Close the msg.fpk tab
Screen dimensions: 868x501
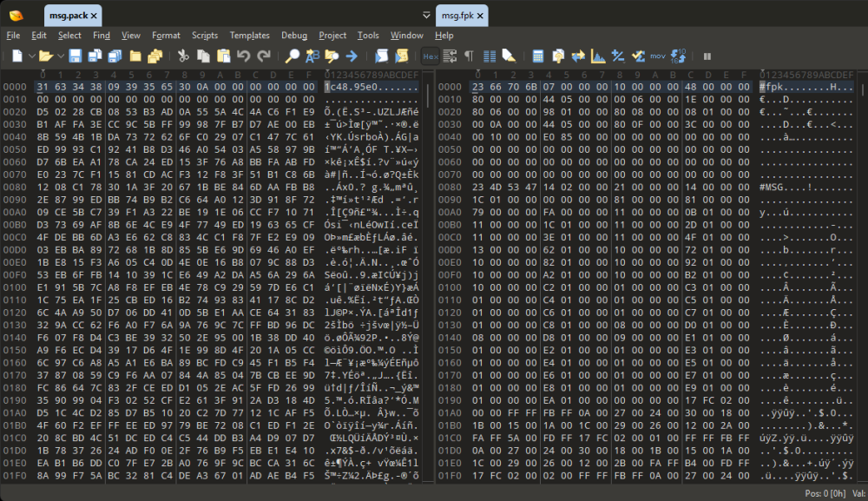pyautogui.click(x=480, y=16)
